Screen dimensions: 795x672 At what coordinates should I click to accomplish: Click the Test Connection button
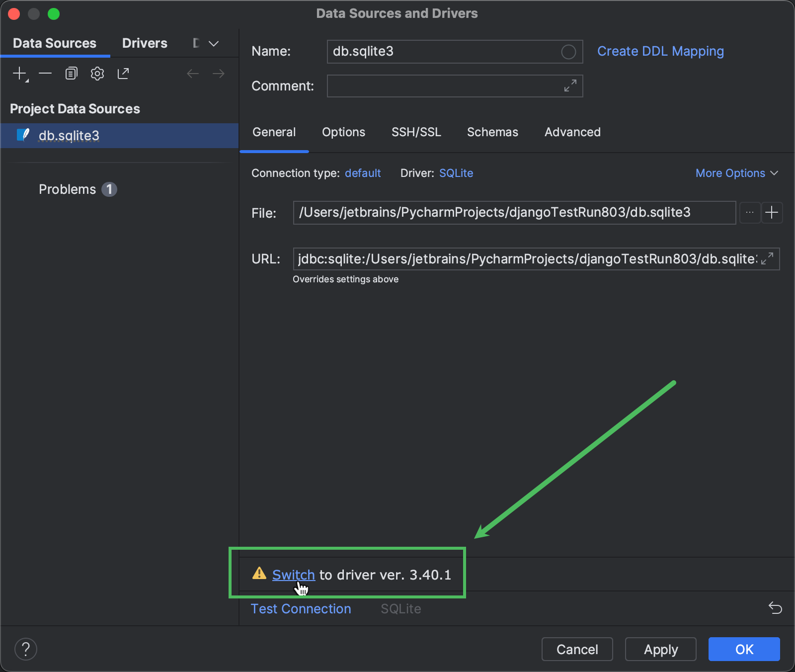coord(301,608)
